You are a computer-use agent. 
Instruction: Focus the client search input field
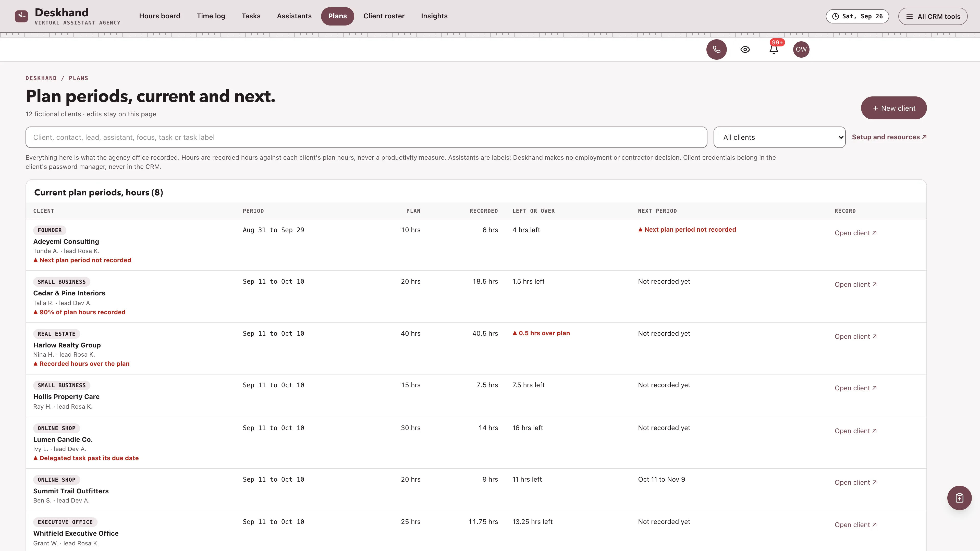click(x=366, y=137)
